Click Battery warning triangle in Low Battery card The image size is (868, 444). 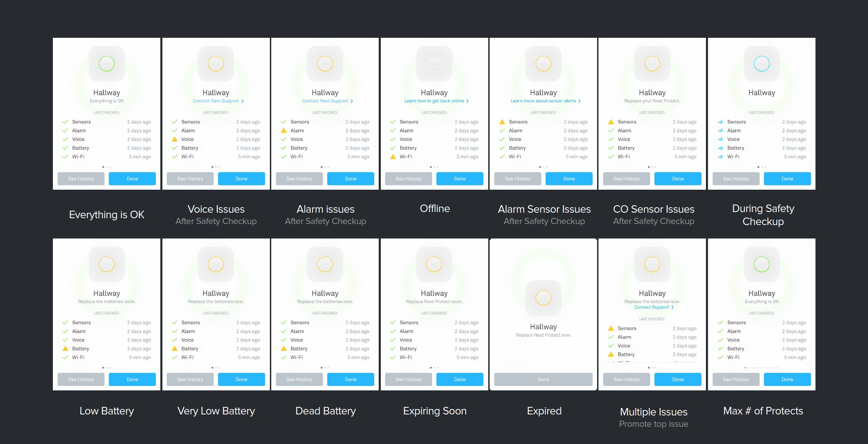[x=65, y=348]
